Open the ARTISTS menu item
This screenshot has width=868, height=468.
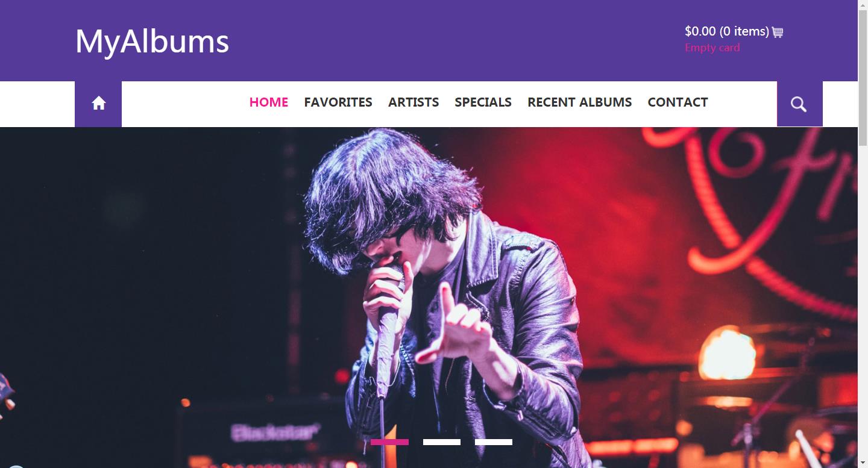pyautogui.click(x=414, y=102)
